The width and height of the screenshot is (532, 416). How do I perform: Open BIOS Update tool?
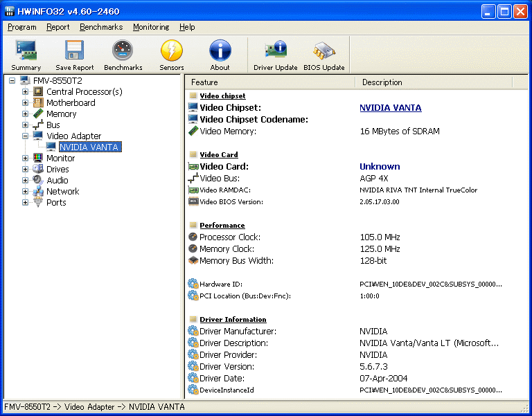pyautogui.click(x=323, y=55)
